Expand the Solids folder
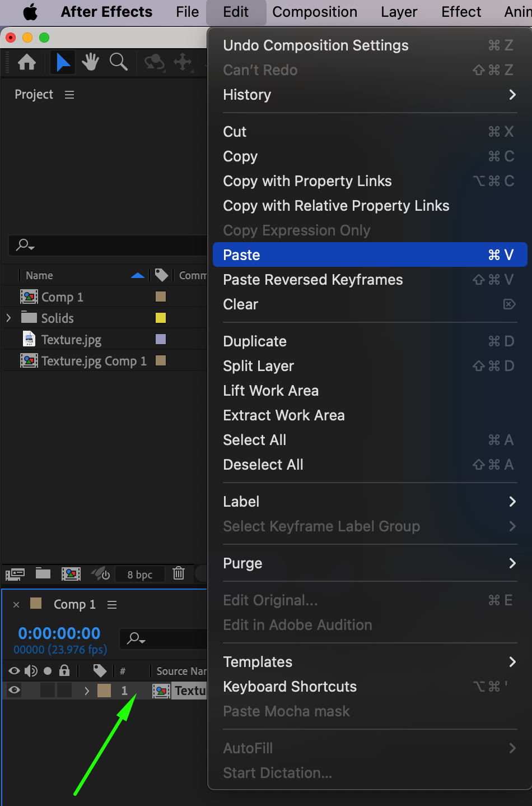532x806 pixels. point(8,318)
